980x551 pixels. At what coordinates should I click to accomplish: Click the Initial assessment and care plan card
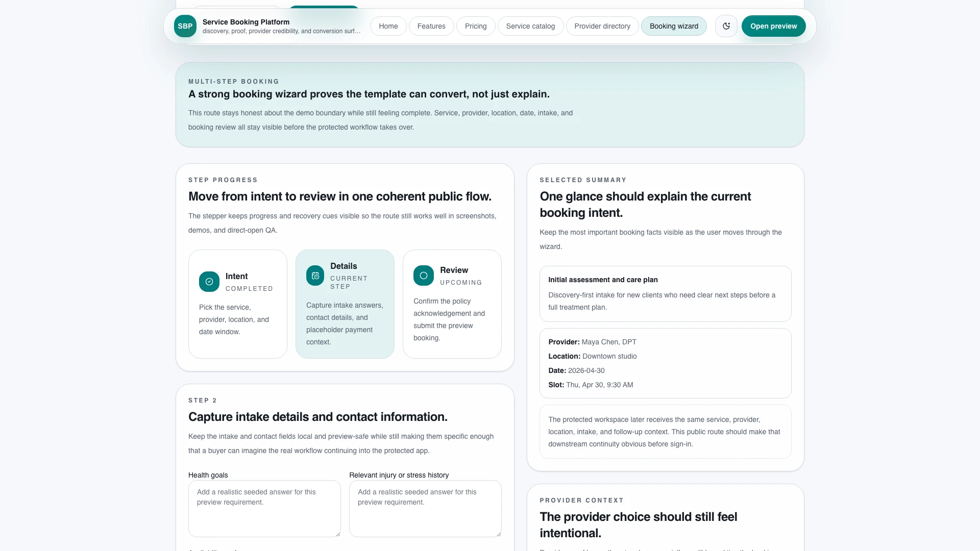pos(666,294)
